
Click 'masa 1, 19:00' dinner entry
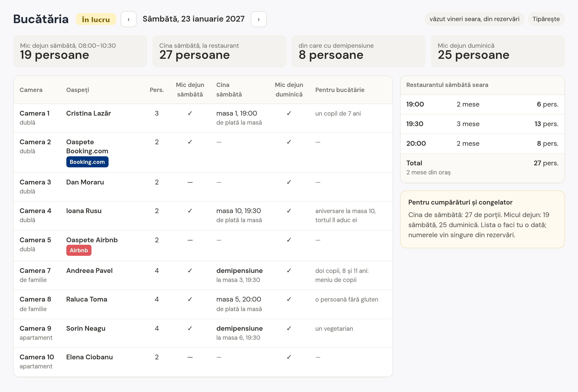237,113
